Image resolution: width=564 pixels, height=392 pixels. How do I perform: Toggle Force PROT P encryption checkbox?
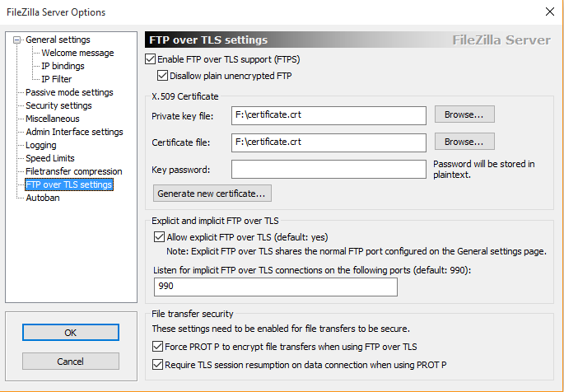159,348
